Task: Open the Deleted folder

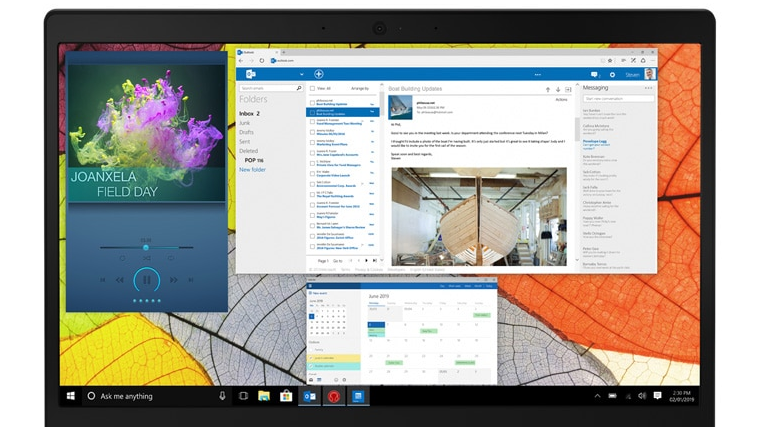Action: point(248,151)
